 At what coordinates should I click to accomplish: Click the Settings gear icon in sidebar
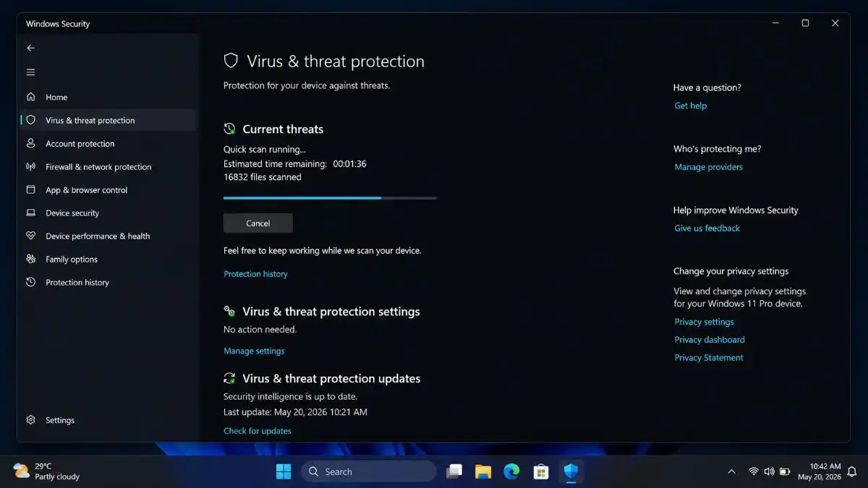pyautogui.click(x=30, y=420)
